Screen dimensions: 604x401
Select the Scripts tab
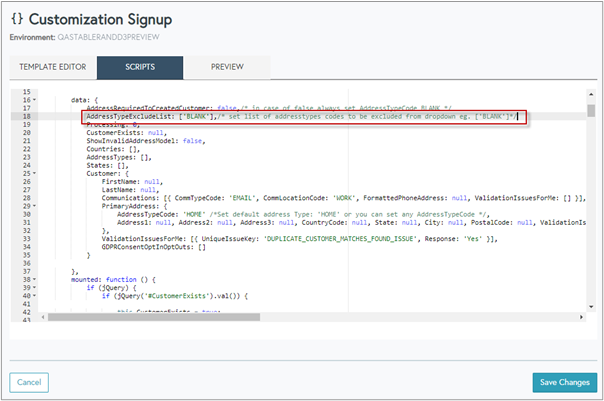(140, 67)
